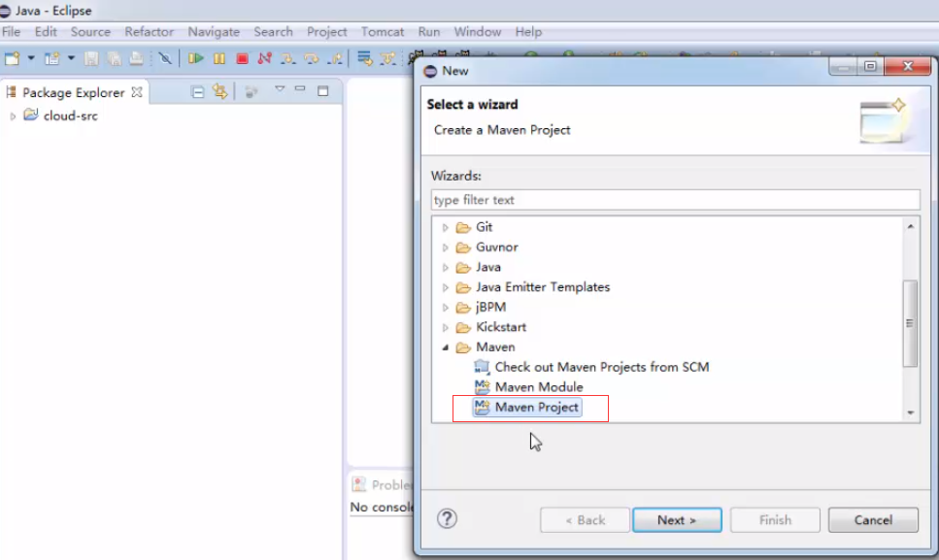Click the wizard list scroll-up arrow
The width and height of the screenshot is (939, 560).
(910, 226)
